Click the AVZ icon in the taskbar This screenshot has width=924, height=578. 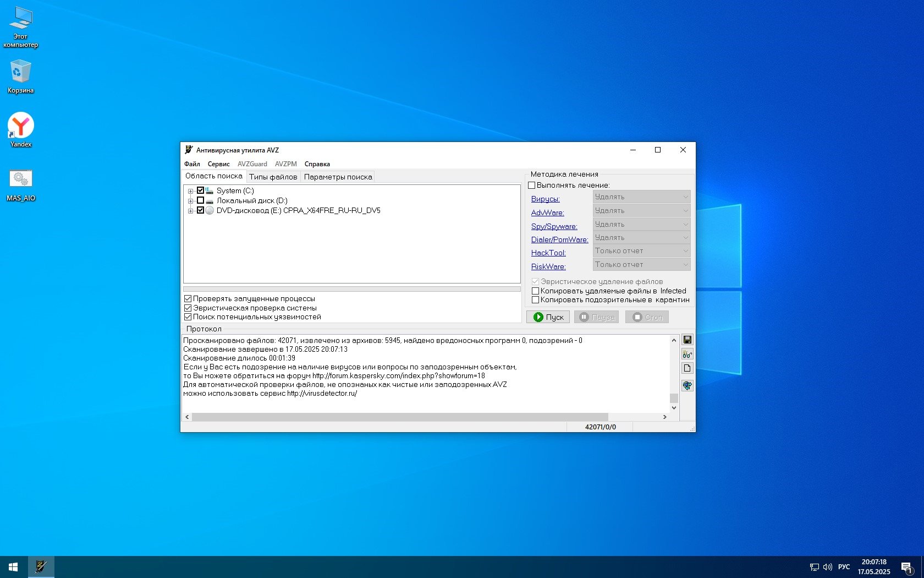pos(41,566)
